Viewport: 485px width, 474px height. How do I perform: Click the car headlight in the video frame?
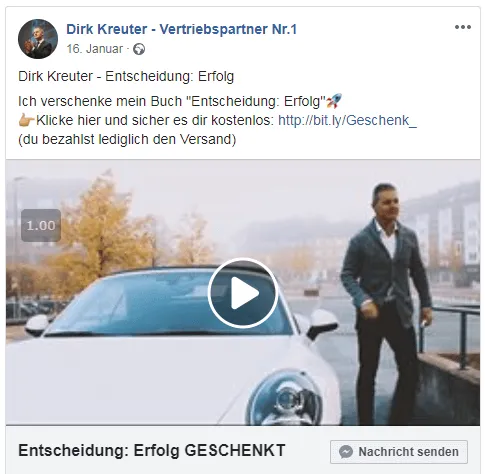click(x=285, y=400)
